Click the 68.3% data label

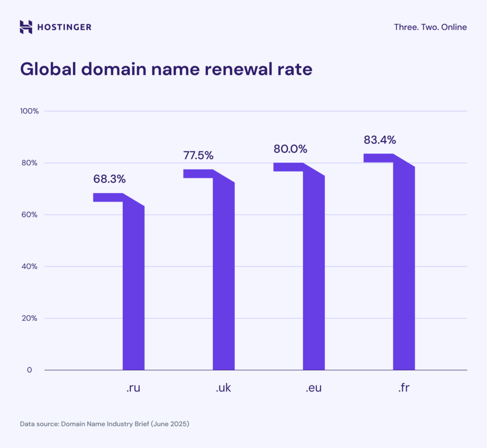coord(109,180)
